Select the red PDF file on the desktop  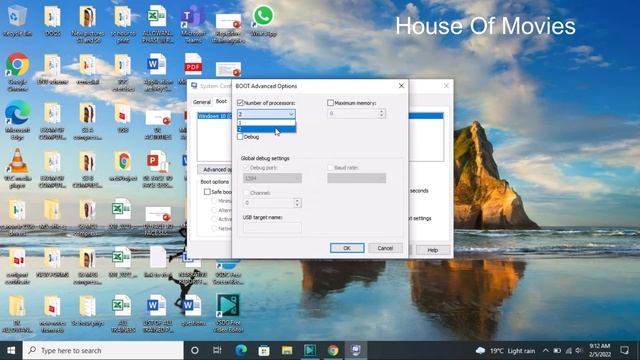pos(193,64)
